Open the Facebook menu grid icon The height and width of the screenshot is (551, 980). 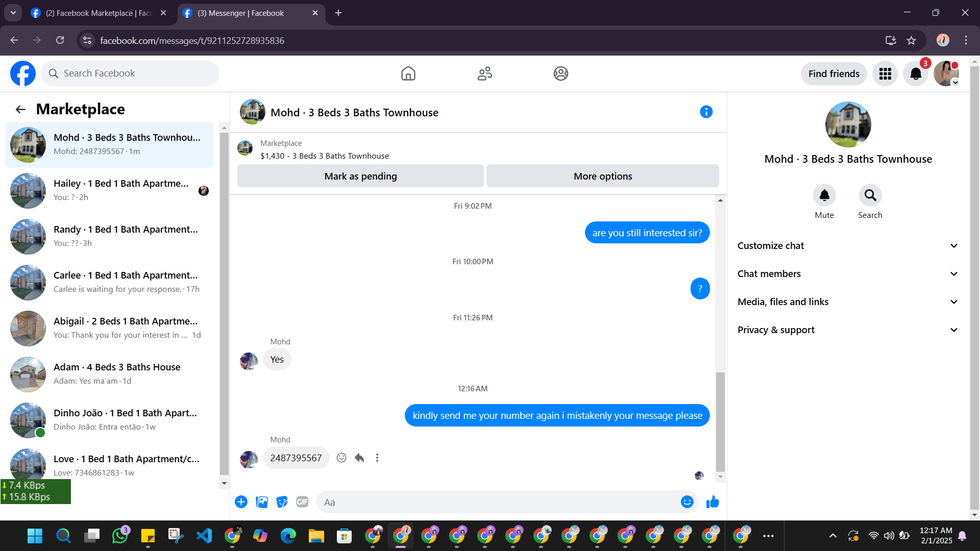[885, 73]
